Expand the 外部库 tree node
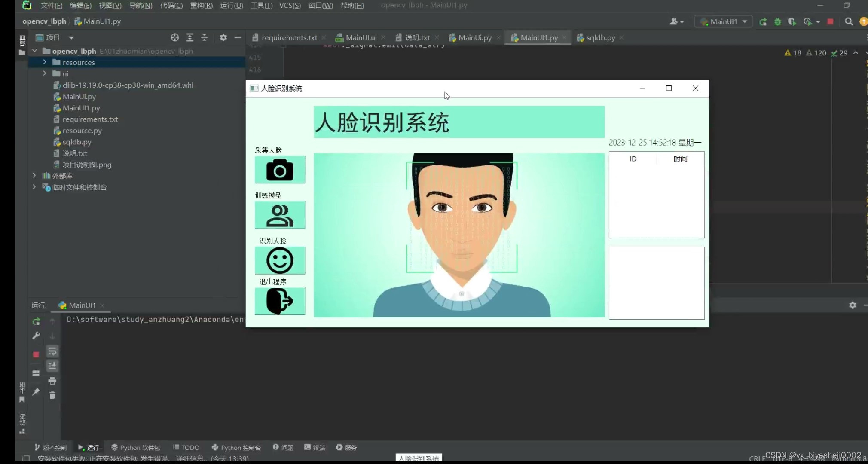Screen dimensions: 868x464 coord(34,175)
